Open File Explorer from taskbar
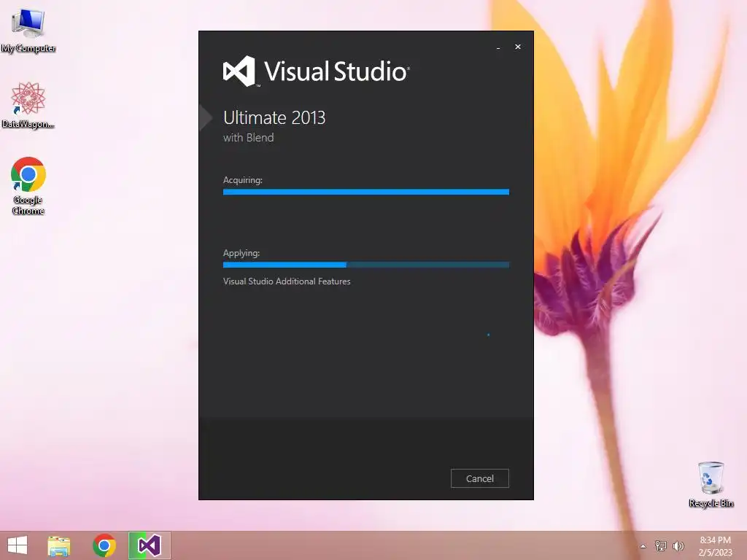Image resolution: width=747 pixels, height=560 pixels. pos(59,545)
